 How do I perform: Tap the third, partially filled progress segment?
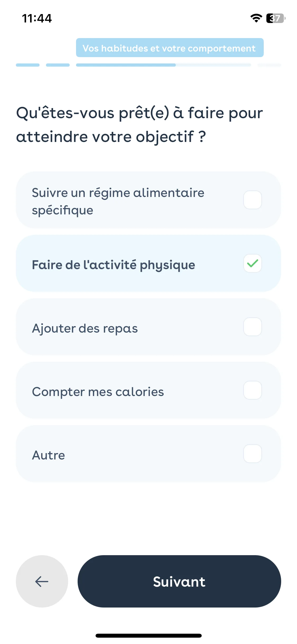coord(163,65)
